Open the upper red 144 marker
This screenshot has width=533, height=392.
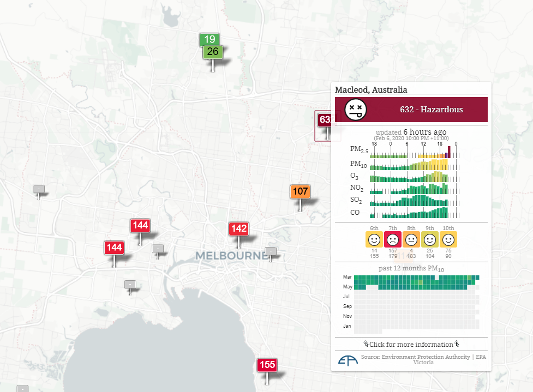[140, 225]
